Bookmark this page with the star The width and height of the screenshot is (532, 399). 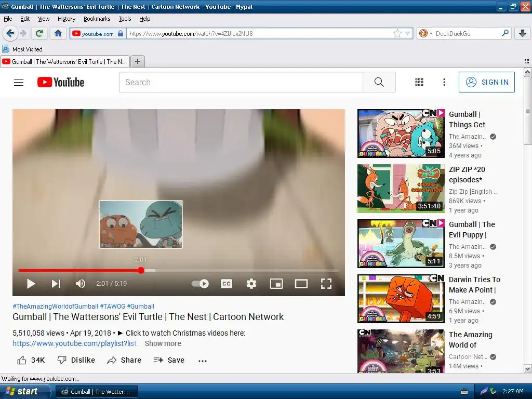point(397,33)
